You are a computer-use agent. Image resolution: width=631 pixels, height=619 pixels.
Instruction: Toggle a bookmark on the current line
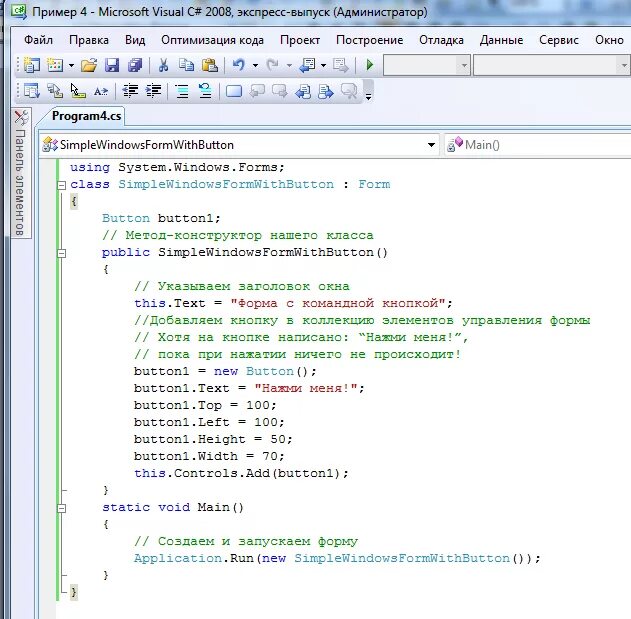click(x=234, y=91)
